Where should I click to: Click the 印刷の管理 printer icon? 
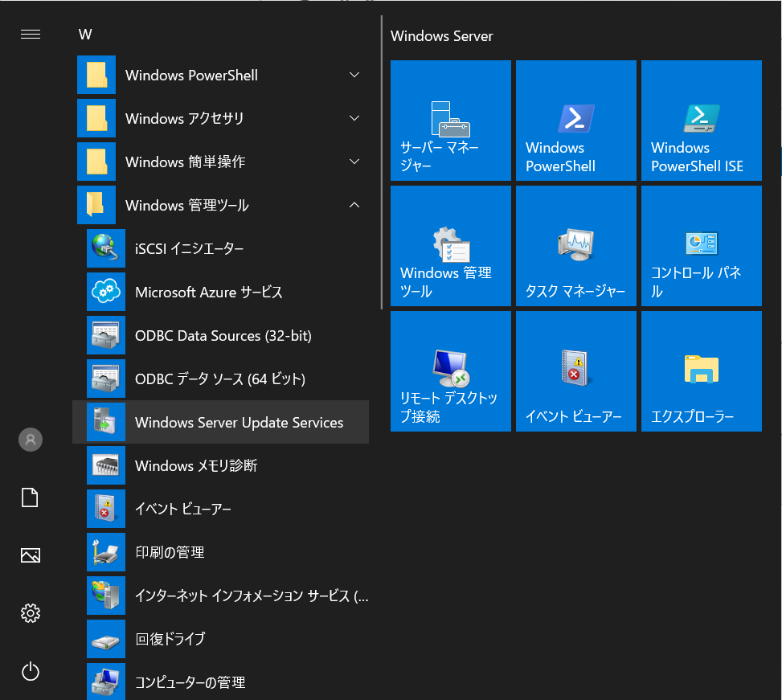(x=106, y=552)
